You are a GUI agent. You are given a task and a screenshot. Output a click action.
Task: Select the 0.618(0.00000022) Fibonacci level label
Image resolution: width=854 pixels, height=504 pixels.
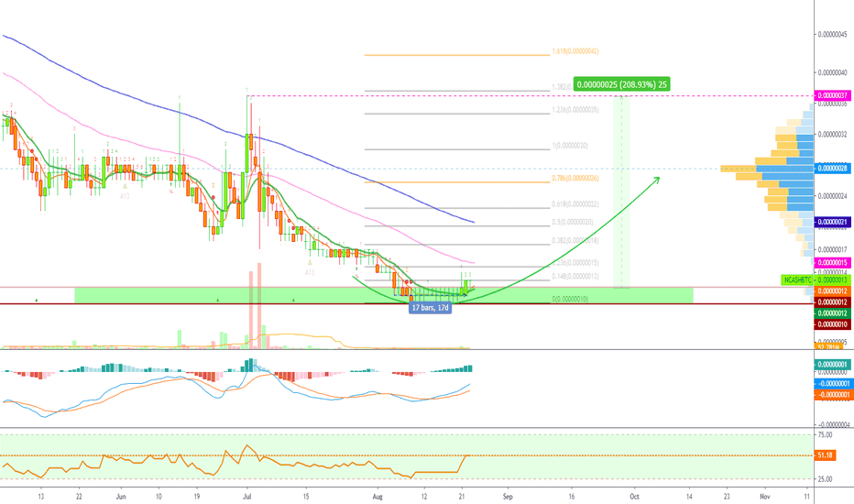tap(575, 203)
